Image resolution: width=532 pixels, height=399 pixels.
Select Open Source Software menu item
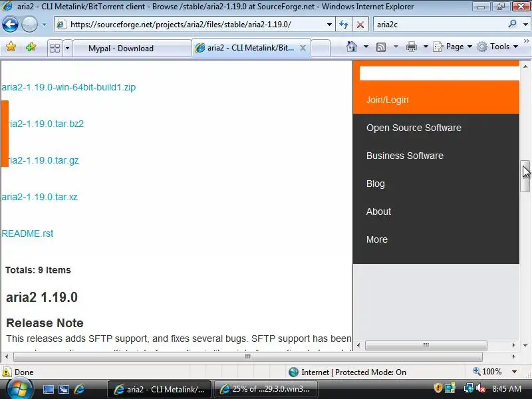point(414,128)
